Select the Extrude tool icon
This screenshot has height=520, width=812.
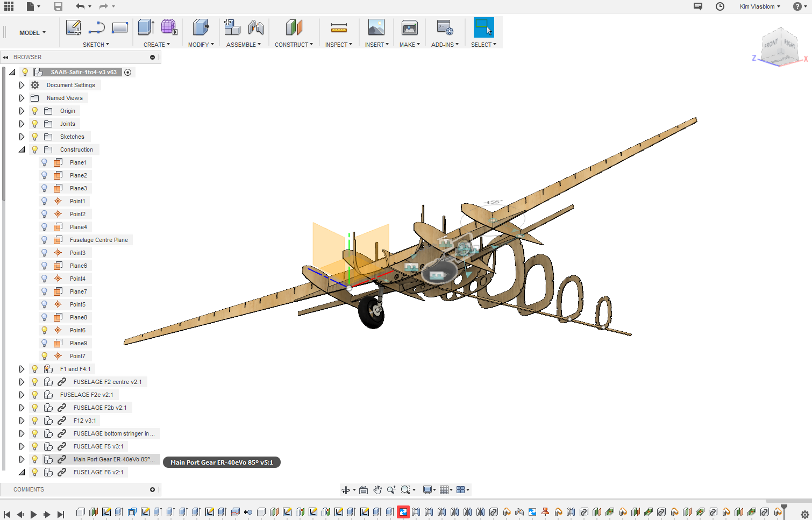[146, 27]
